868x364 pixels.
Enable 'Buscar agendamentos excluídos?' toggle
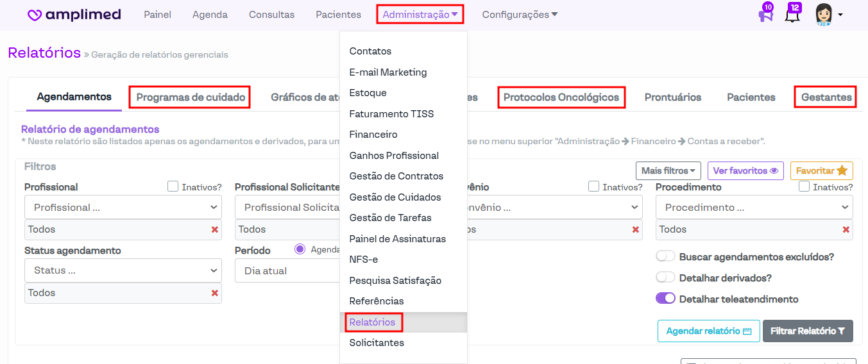point(665,256)
